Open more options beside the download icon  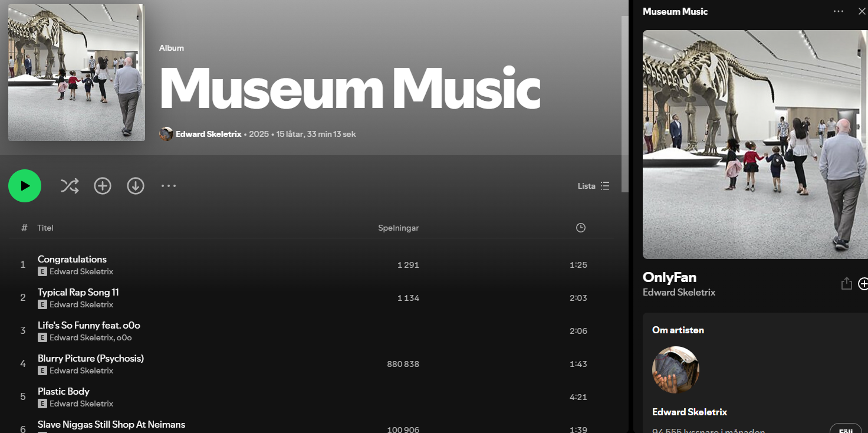[x=169, y=186]
